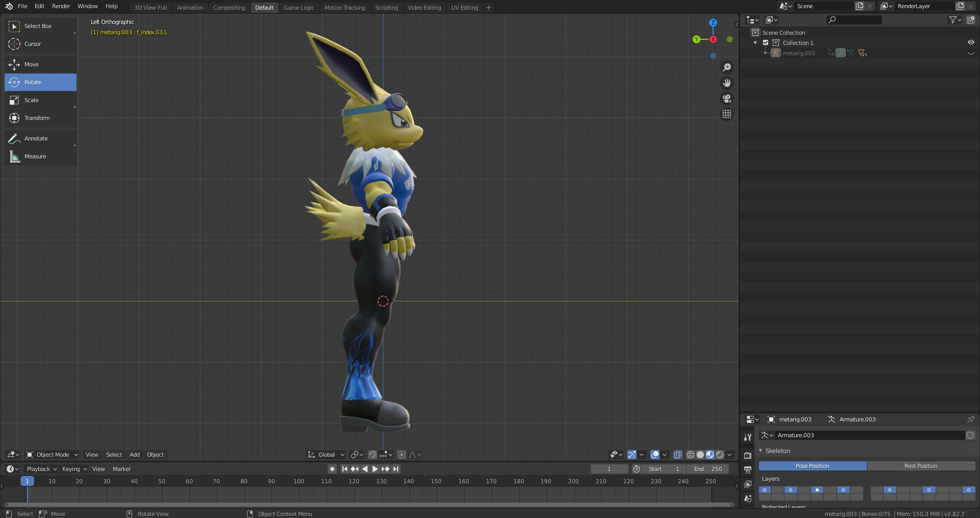
Task: Open the Blender logo menu
Action: 9,6
